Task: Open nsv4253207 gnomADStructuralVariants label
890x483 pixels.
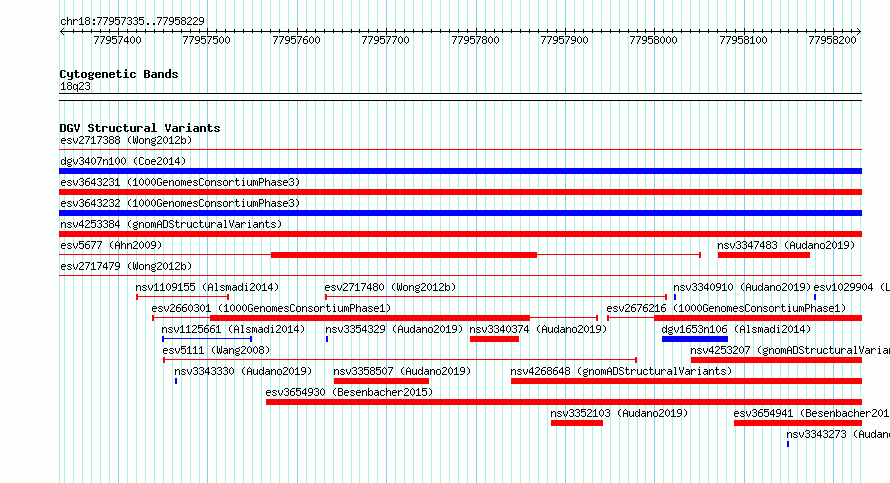Action: tap(790, 350)
